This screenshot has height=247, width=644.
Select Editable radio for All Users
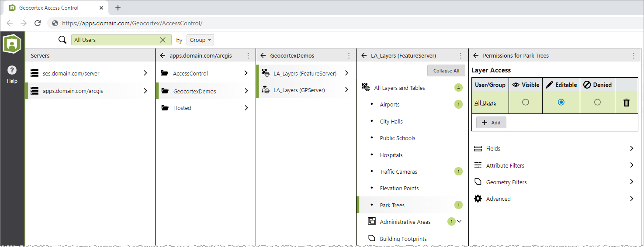[x=561, y=102]
